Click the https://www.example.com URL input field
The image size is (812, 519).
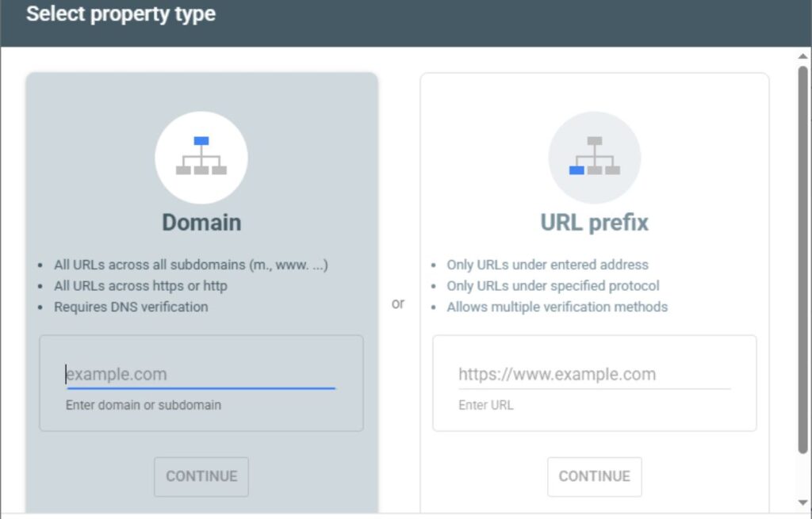[595, 374]
